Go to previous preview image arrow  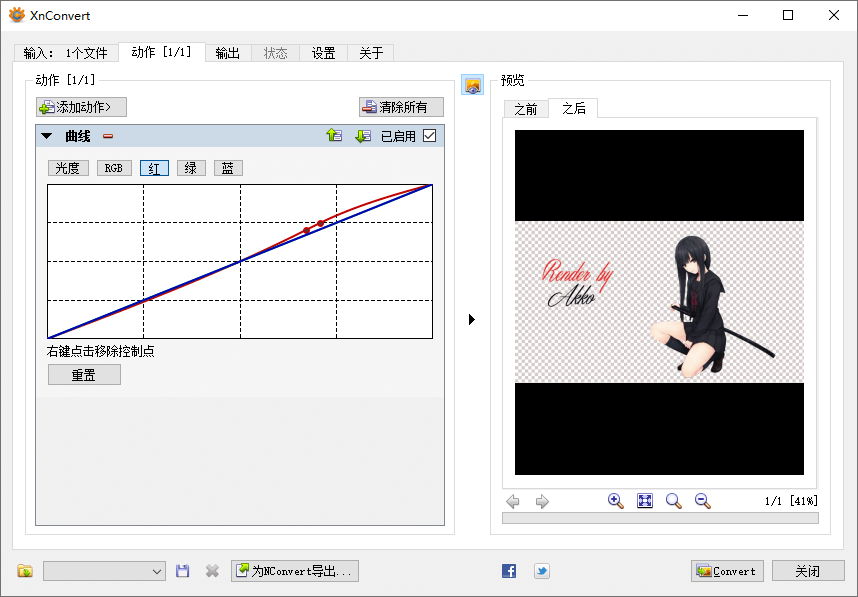pyautogui.click(x=513, y=501)
